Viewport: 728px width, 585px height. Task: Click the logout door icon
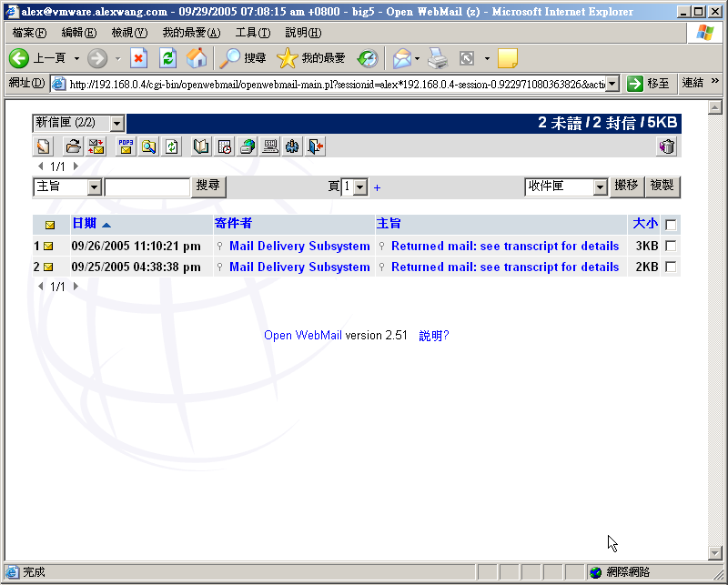pyautogui.click(x=315, y=146)
